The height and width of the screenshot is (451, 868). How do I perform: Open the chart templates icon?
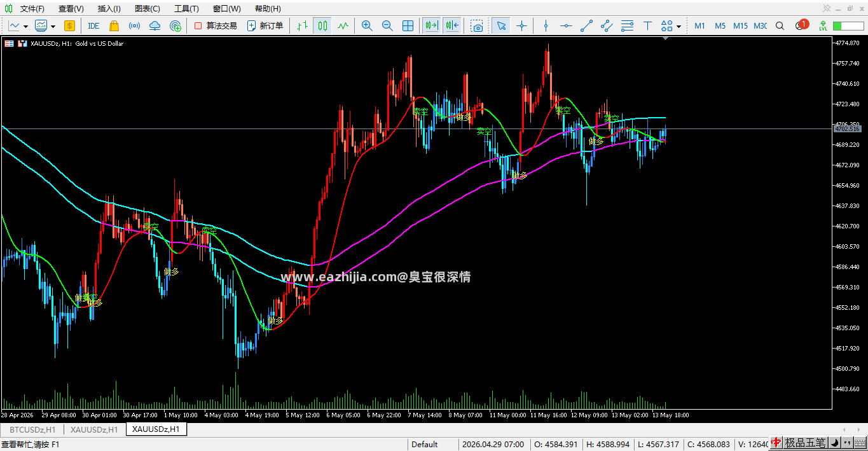pos(41,25)
